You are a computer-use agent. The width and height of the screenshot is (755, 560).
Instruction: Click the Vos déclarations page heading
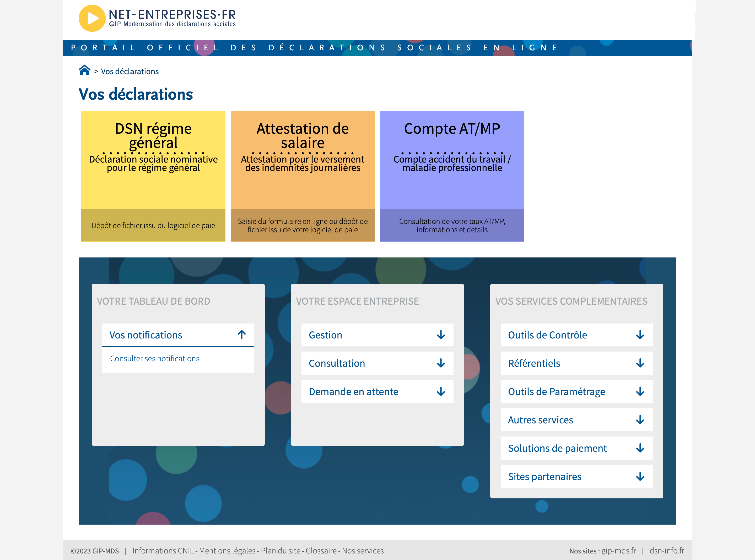(x=136, y=94)
